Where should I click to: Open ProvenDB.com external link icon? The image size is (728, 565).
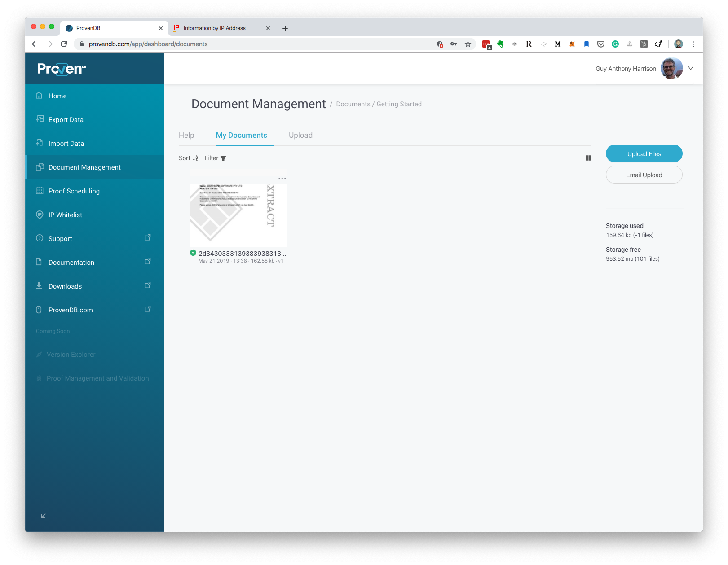coord(147,309)
